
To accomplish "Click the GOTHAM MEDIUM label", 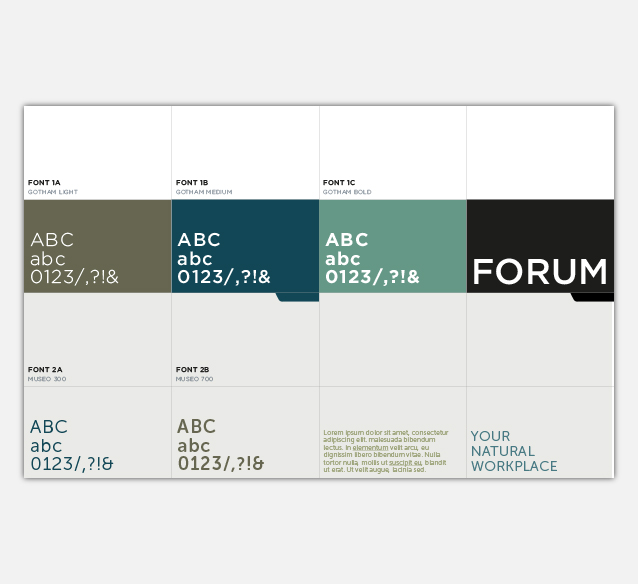I will [204, 192].
